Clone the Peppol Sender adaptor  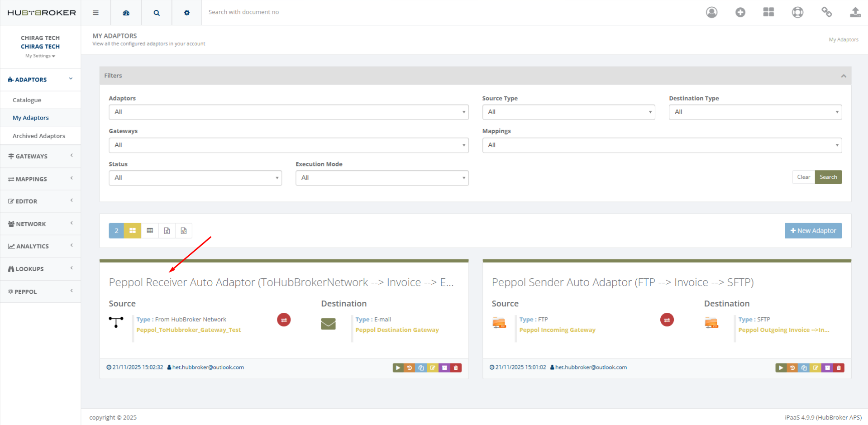pos(804,368)
